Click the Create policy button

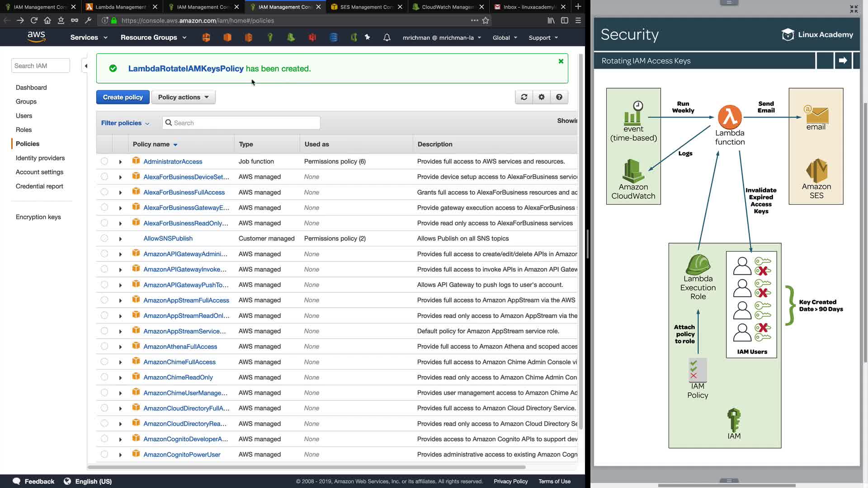[x=123, y=97]
